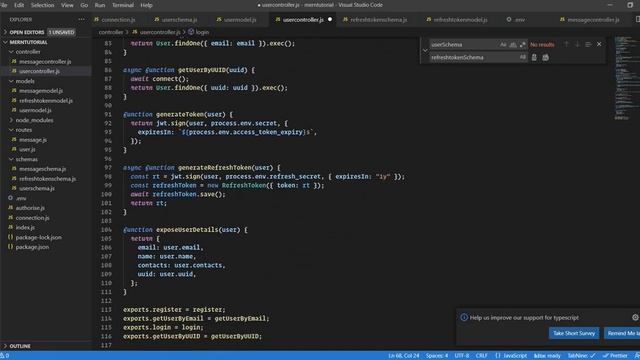Go to the previous match with the up arrow

[566, 44]
